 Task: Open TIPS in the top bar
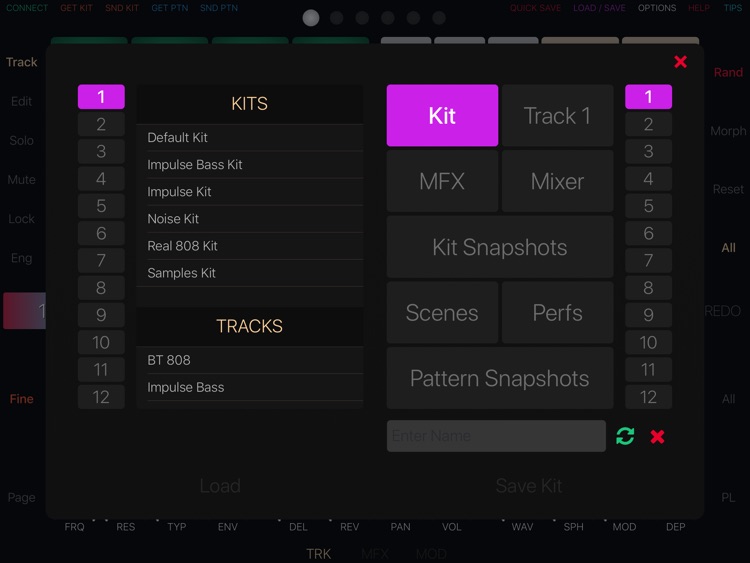coord(733,8)
